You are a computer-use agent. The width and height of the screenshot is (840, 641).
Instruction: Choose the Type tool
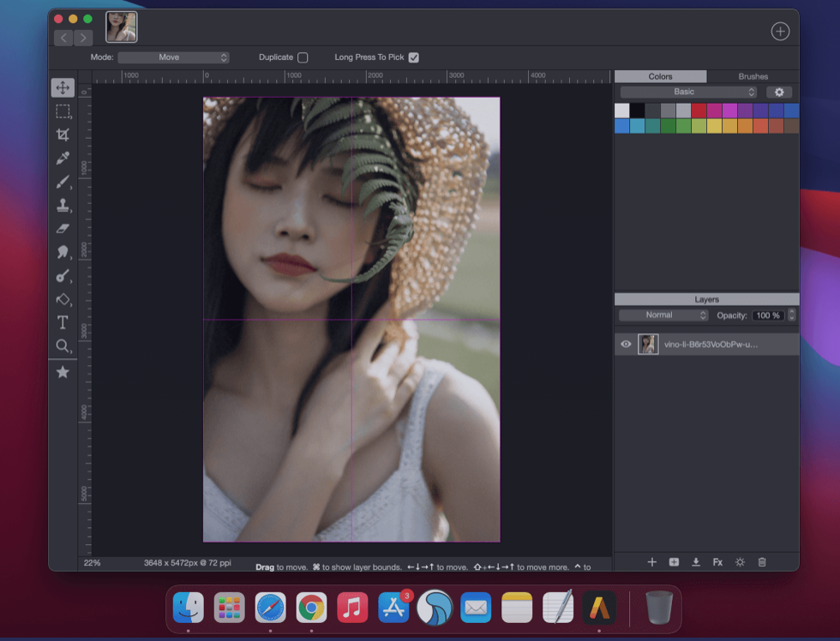coord(63,322)
